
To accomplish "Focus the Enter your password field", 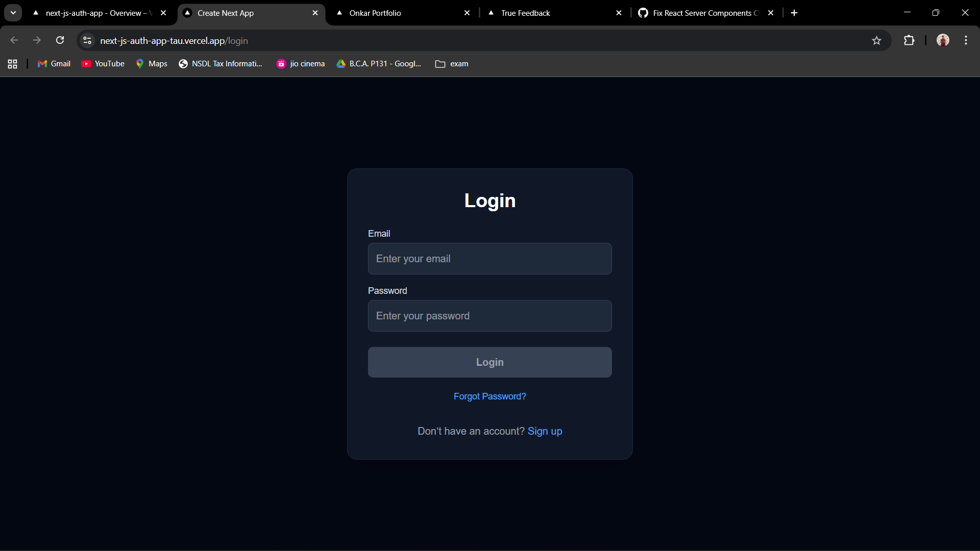I will pyautogui.click(x=489, y=316).
